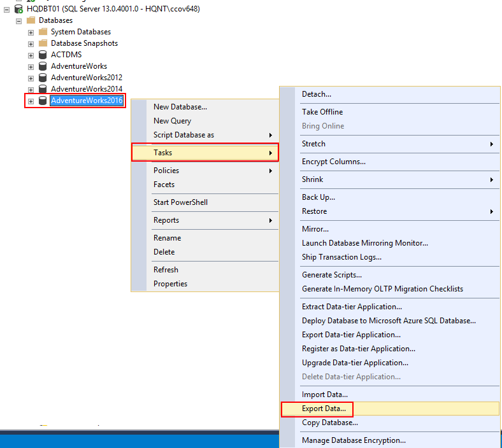Choose Copy Database... menu entry

tap(390, 423)
